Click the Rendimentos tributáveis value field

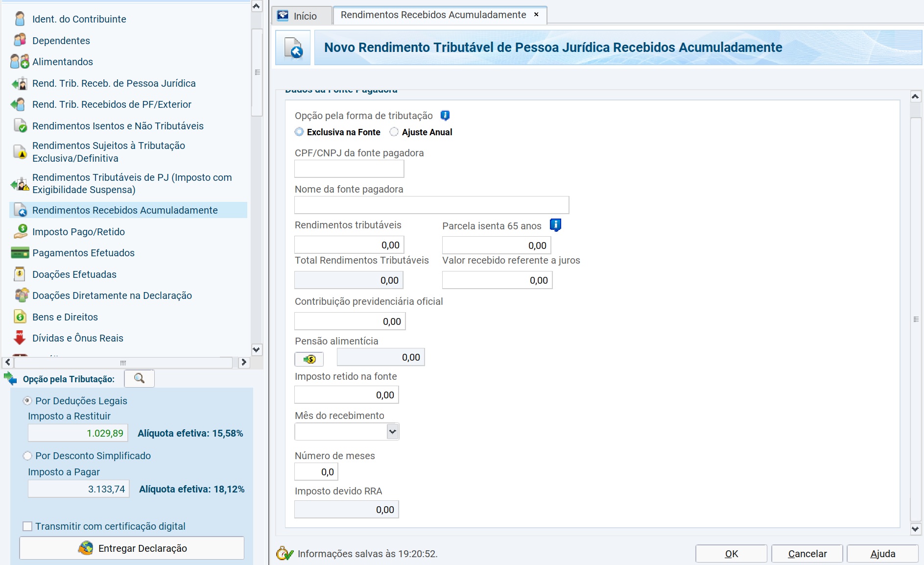click(x=349, y=245)
